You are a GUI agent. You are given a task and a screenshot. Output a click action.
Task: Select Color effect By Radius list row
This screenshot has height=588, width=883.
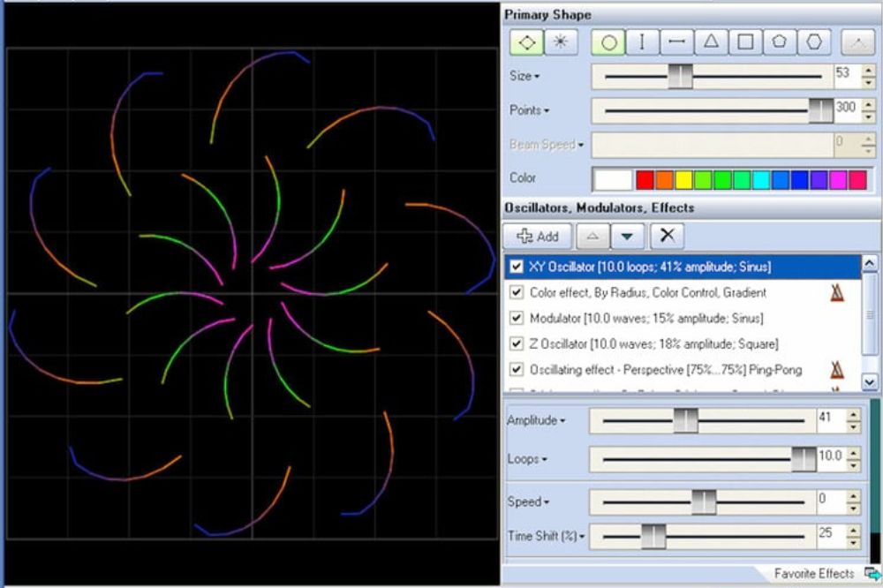[x=683, y=292]
